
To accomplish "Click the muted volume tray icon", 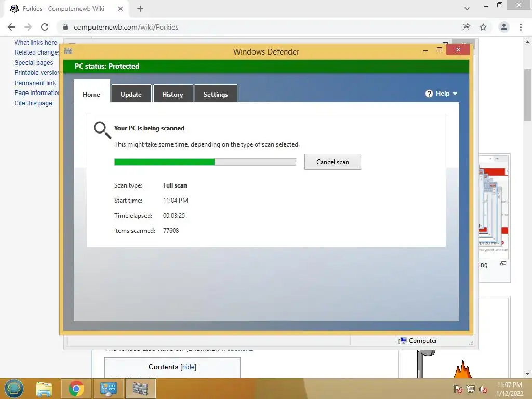I will 483,389.
